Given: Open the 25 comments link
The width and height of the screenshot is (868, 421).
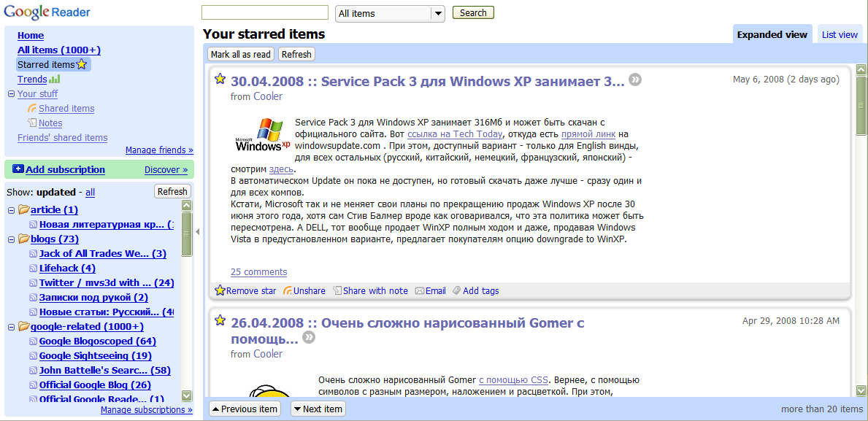Looking at the screenshot, I should point(259,271).
